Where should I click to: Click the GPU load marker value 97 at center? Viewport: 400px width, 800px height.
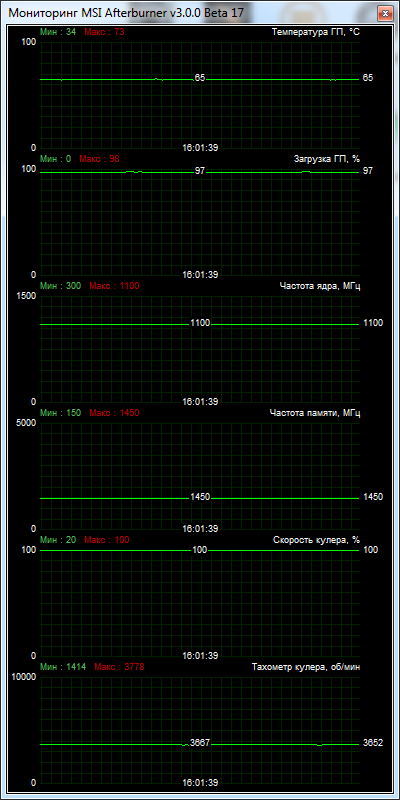pyautogui.click(x=199, y=171)
